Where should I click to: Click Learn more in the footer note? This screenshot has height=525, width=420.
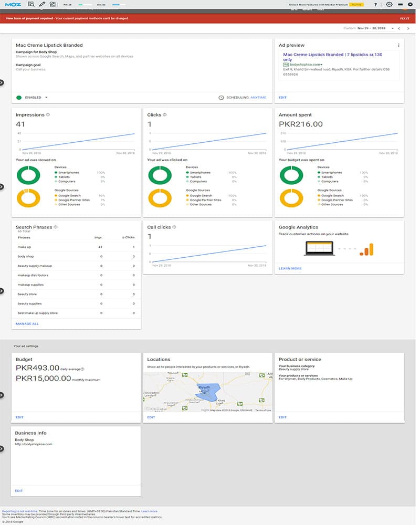pyautogui.click(x=150, y=511)
